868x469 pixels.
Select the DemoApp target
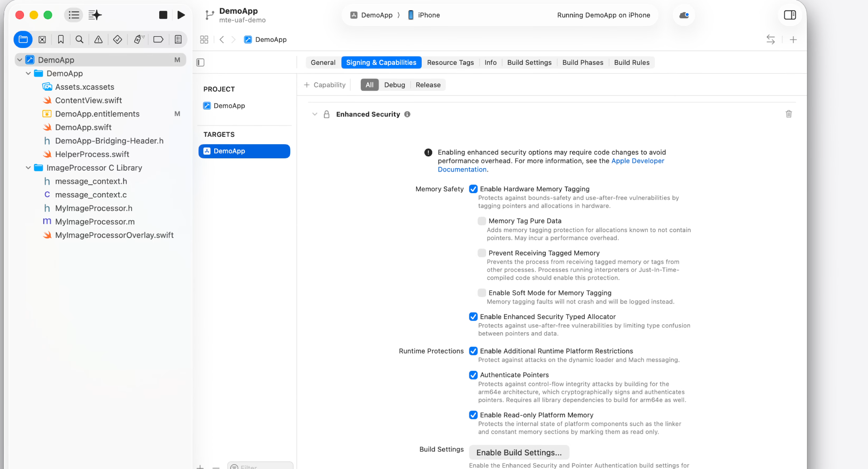244,151
